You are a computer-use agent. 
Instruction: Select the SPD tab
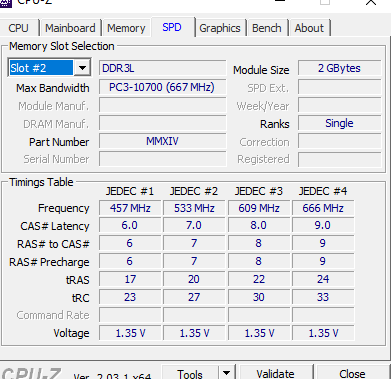click(172, 27)
